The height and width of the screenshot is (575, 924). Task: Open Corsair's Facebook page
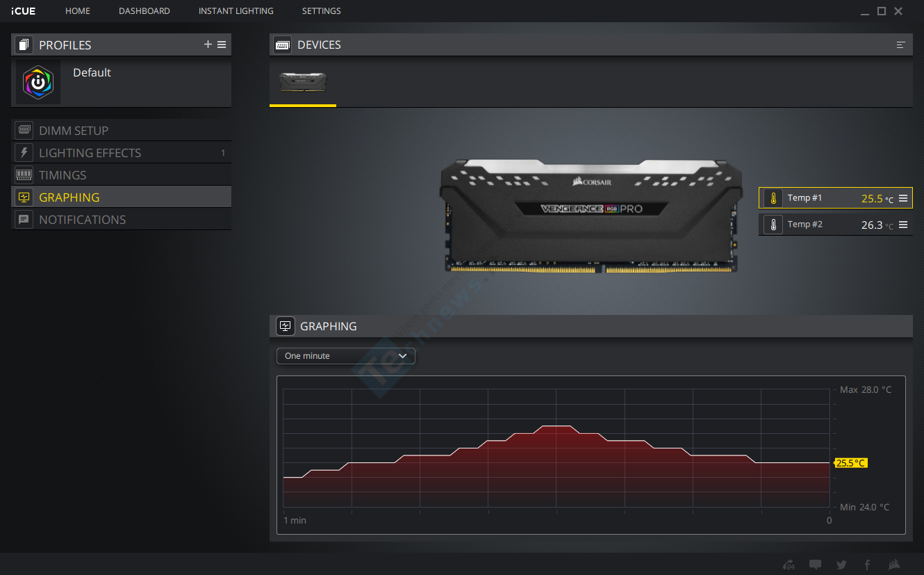pyautogui.click(x=867, y=565)
